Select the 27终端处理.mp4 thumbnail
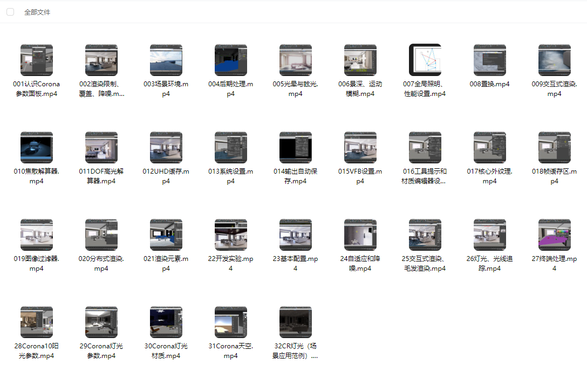The height and width of the screenshot is (392, 587). tap(555, 235)
